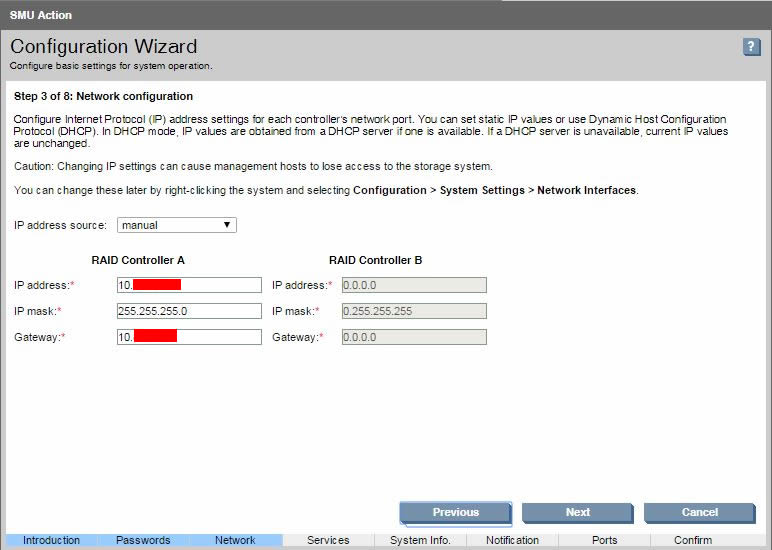Go to the Ports step tab
This screenshot has height=550, width=772.
click(604, 540)
